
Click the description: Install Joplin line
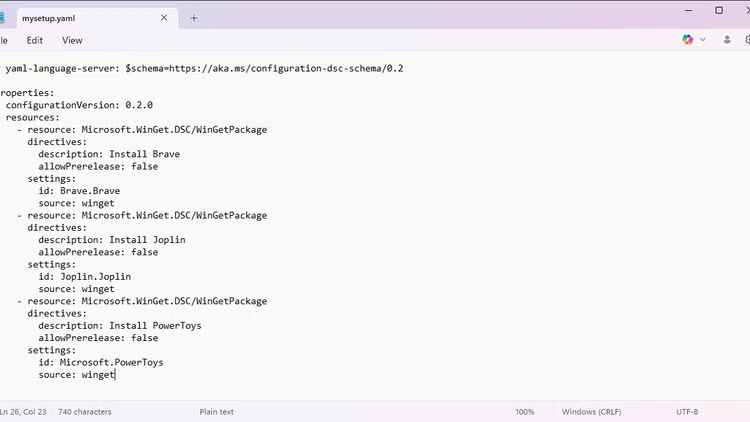112,240
